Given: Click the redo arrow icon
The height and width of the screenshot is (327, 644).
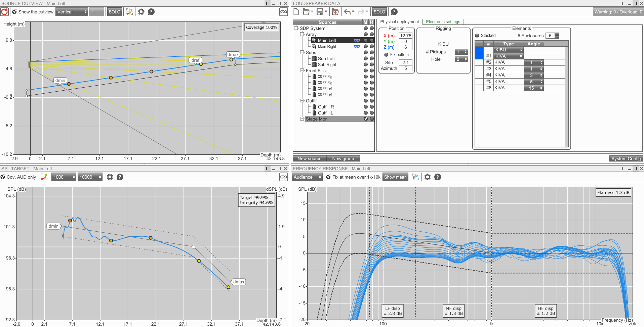Looking at the screenshot, I should coord(361,12).
